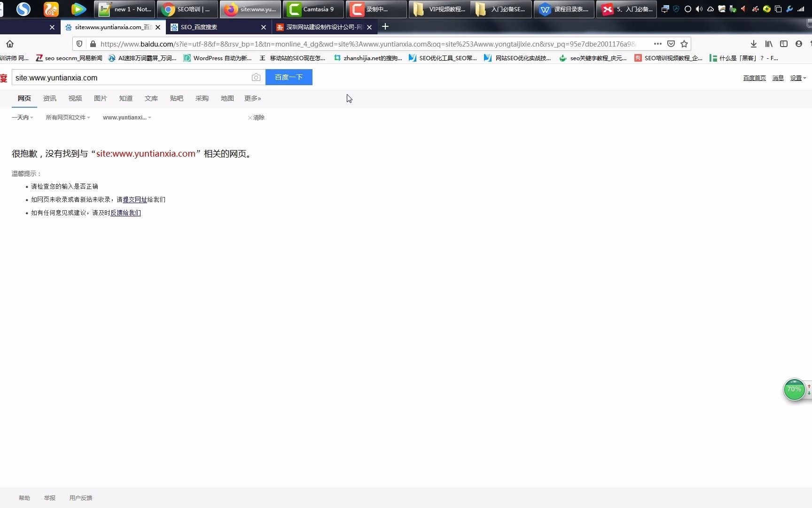Bookmark this page with star icon

click(x=684, y=44)
